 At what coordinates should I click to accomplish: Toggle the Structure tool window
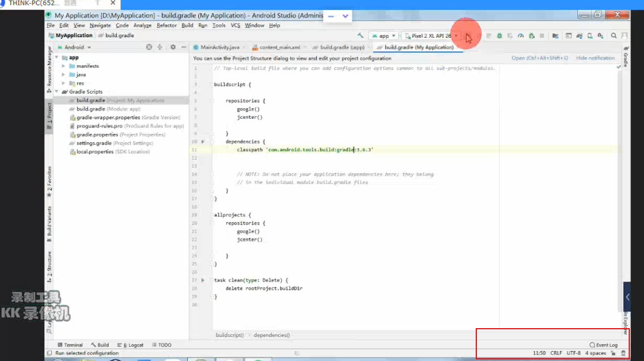[49, 266]
